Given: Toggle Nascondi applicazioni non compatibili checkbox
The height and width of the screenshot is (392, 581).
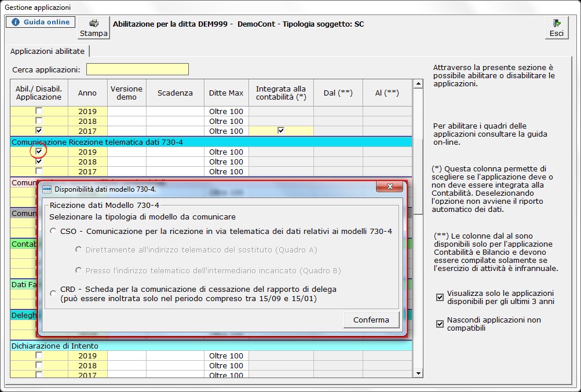Looking at the screenshot, I should 440,324.
